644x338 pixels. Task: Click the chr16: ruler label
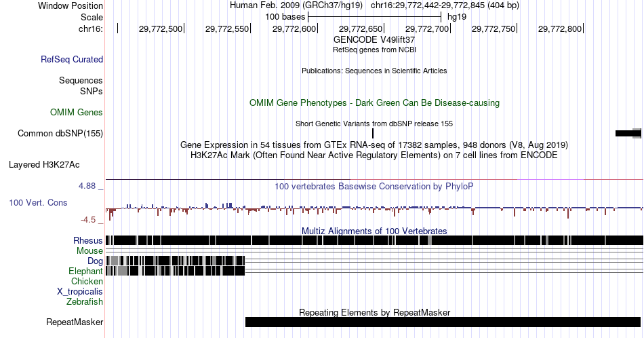pyautogui.click(x=91, y=29)
